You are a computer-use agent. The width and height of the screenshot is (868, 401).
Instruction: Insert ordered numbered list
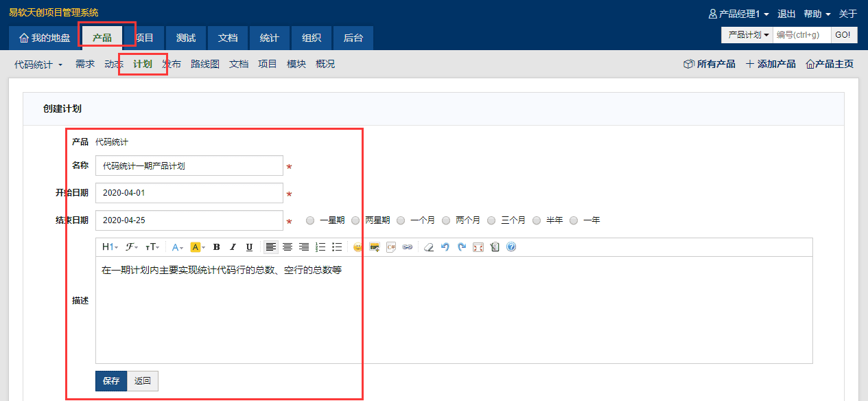tap(320, 247)
